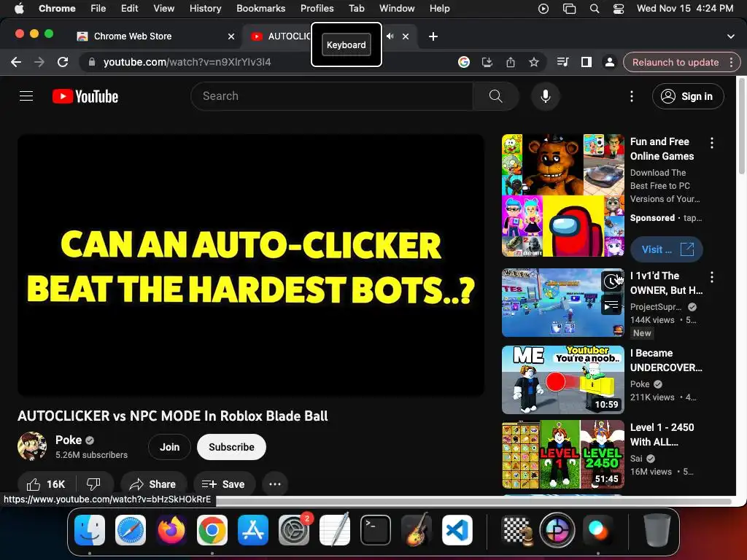This screenshot has height=560, width=747.
Task: Click the 5.26M subscribers text
Action: [91, 455]
